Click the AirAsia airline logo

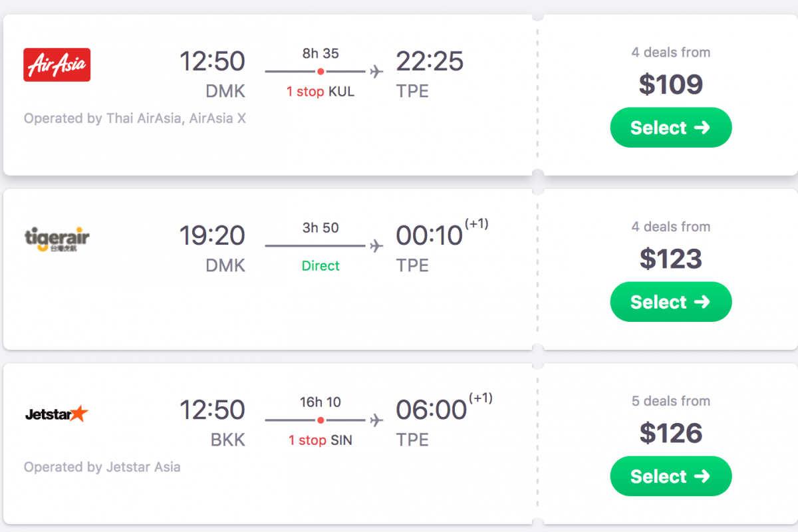[x=57, y=65]
